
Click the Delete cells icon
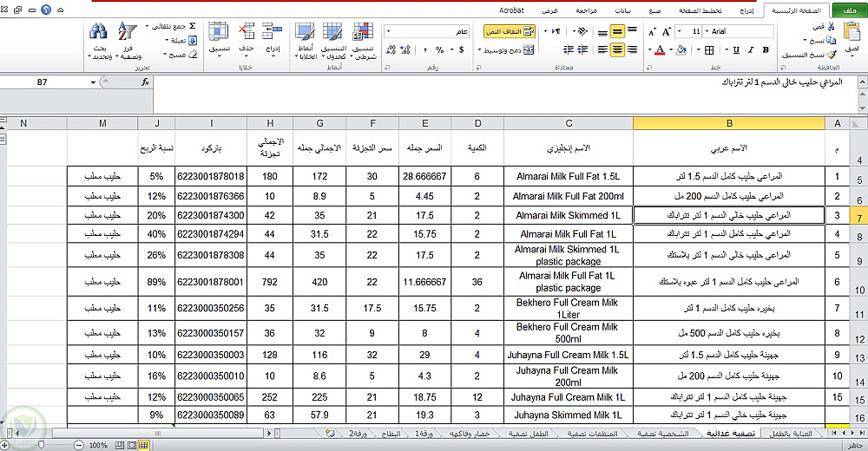pyautogui.click(x=247, y=31)
